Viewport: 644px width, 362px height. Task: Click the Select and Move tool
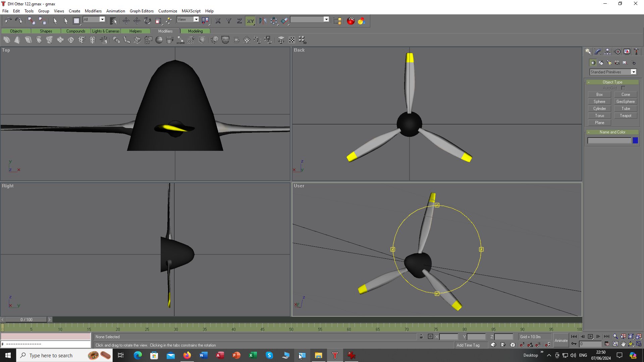[126, 21]
